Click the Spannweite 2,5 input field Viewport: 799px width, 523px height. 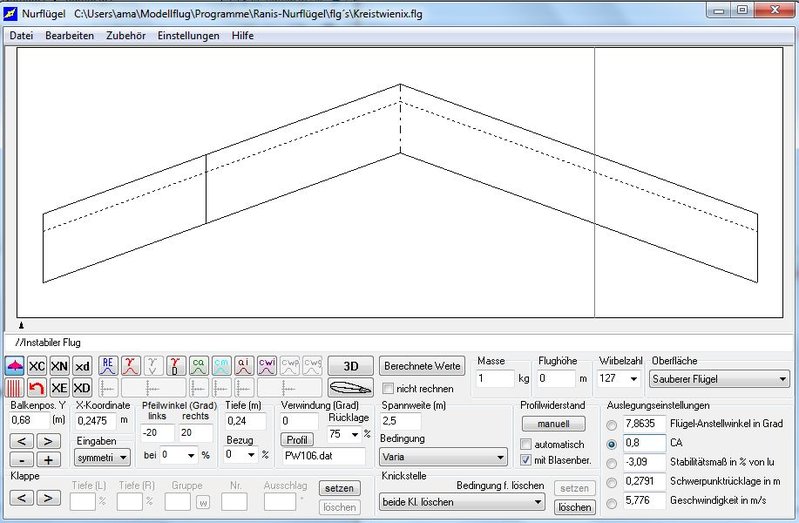[401, 421]
